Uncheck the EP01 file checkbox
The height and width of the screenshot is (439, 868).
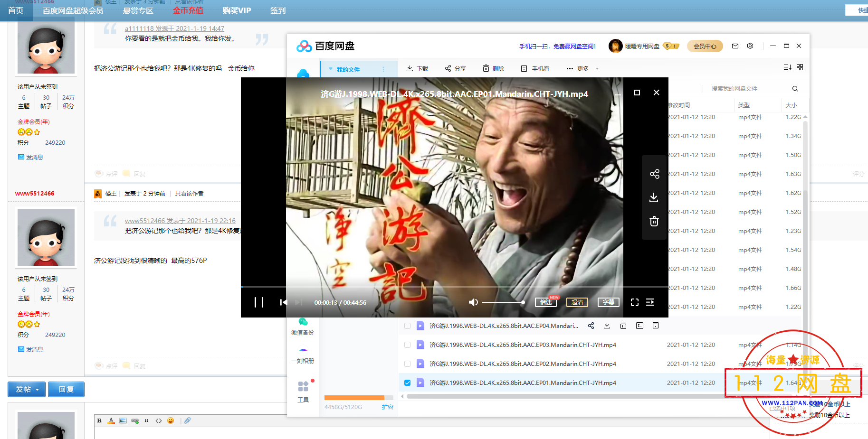coord(407,383)
